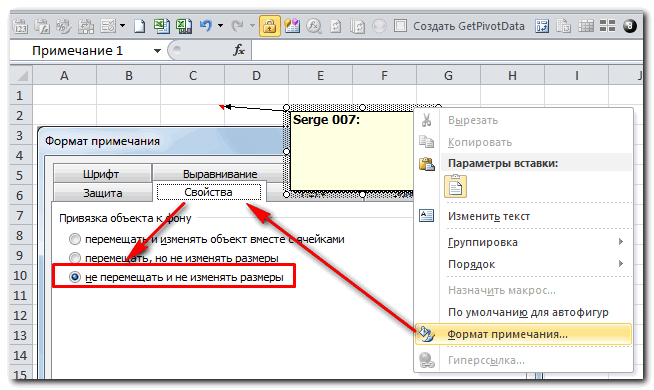The width and height of the screenshot is (654, 390).
Task: Click the blue field list table icon
Action: pos(542,26)
